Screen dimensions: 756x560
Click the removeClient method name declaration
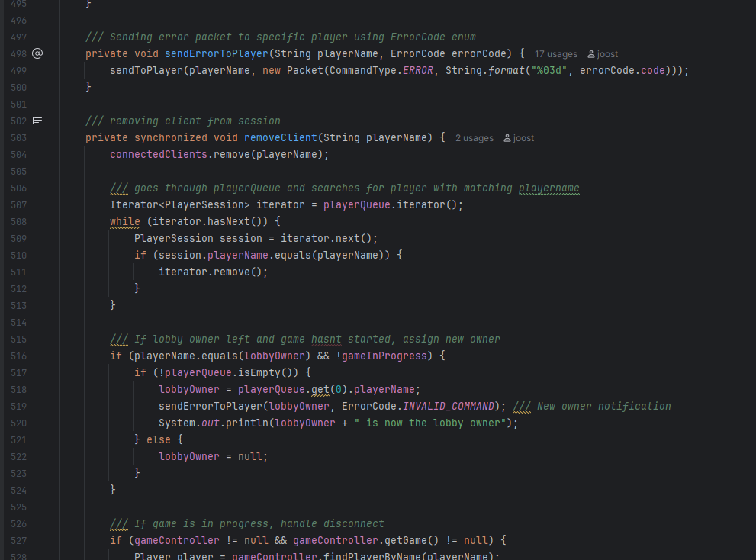(280, 137)
